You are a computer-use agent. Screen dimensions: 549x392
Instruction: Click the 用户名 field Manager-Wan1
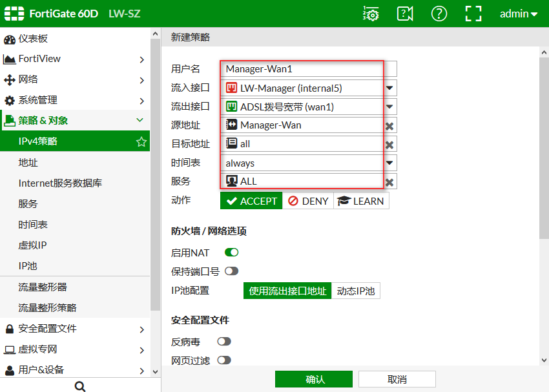(x=309, y=69)
